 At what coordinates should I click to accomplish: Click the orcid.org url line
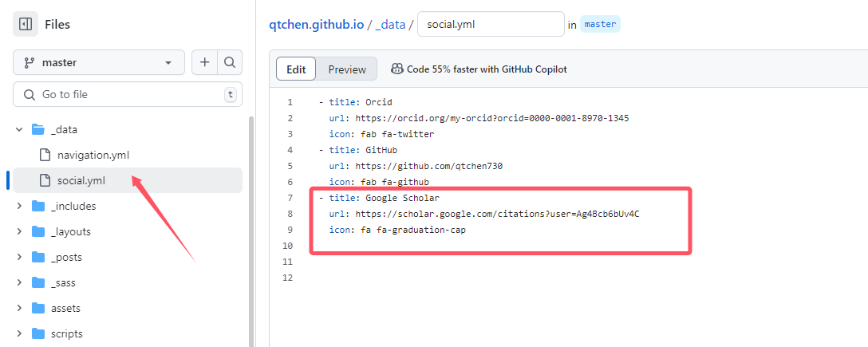point(479,118)
